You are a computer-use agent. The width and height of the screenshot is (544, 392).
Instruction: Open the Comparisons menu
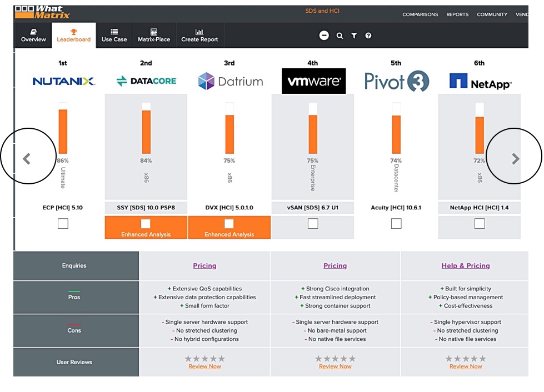[420, 14]
